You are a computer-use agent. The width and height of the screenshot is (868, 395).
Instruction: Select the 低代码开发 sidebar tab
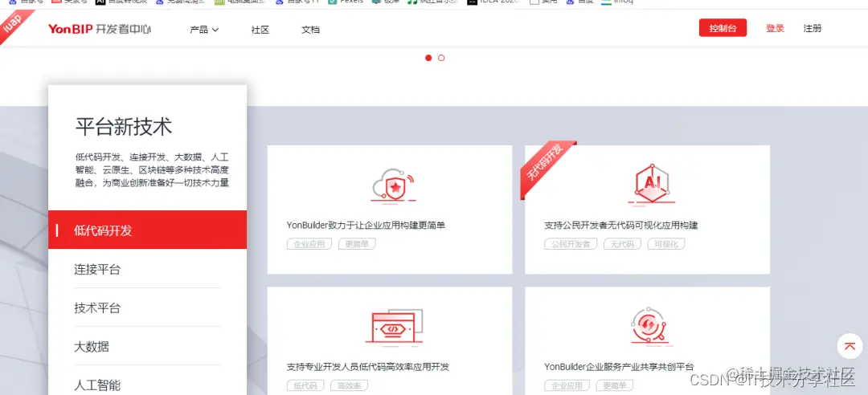147,230
